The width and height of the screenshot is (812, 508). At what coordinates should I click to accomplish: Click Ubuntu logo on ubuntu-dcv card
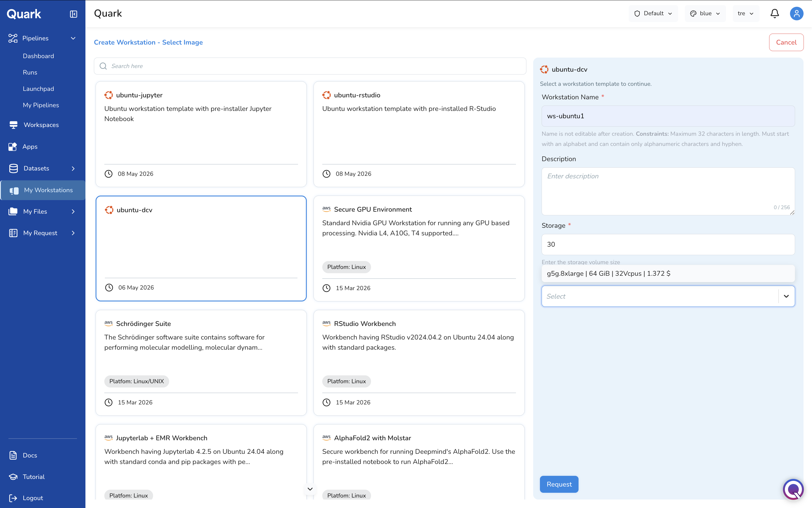(x=109, y=210)
